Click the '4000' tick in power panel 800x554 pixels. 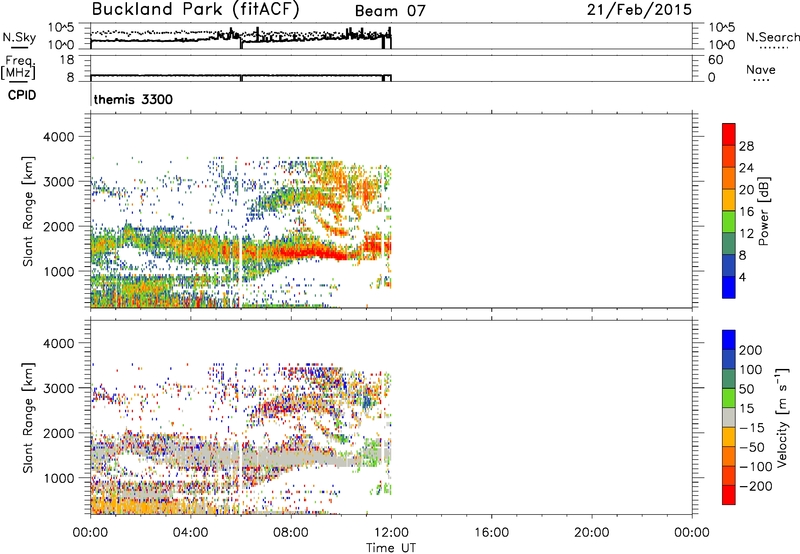(59, 137)
